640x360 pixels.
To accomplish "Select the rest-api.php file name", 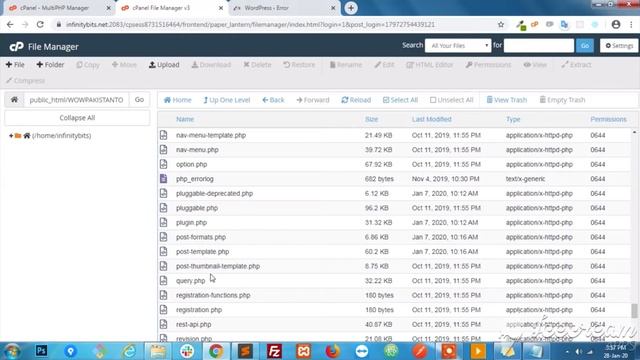I will click(193, 324).
